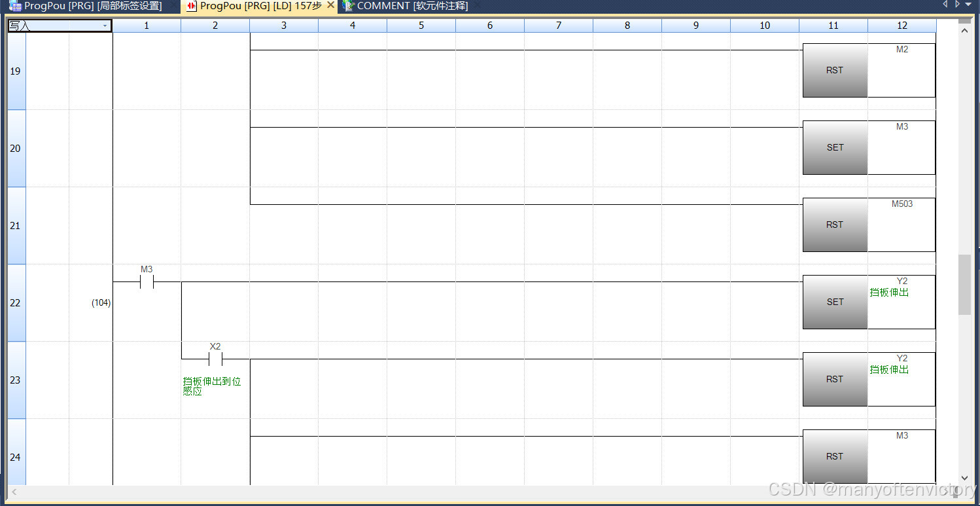Click the 挡板伸出 comment in row 23

(x=889, y=370)
